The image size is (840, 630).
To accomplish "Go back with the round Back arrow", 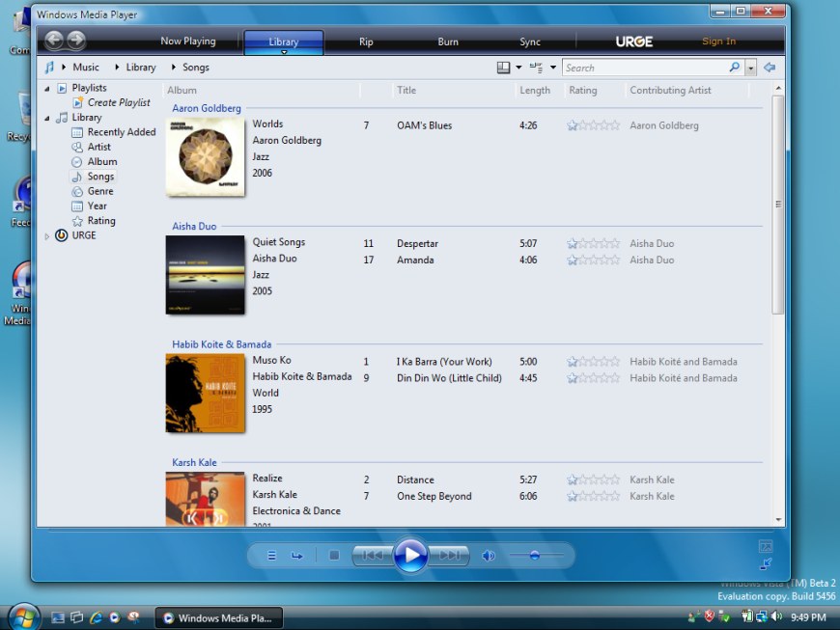I will point(53,41).
